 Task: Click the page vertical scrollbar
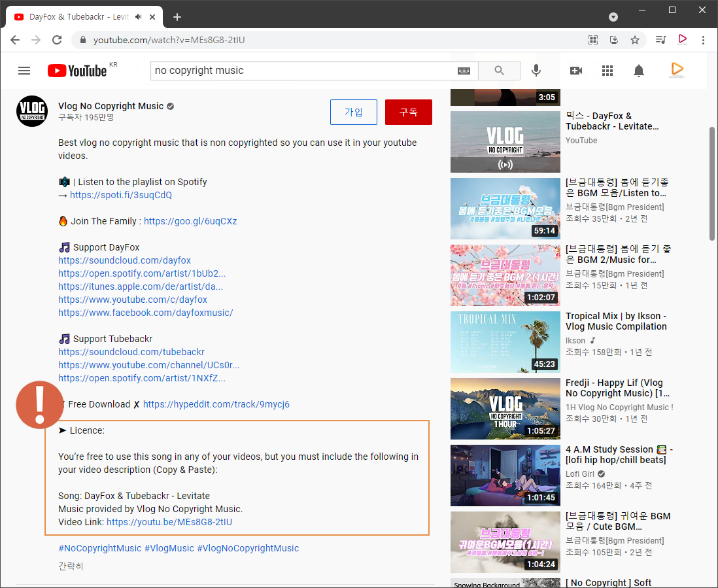pyautogui.click(x=712, y=183)
